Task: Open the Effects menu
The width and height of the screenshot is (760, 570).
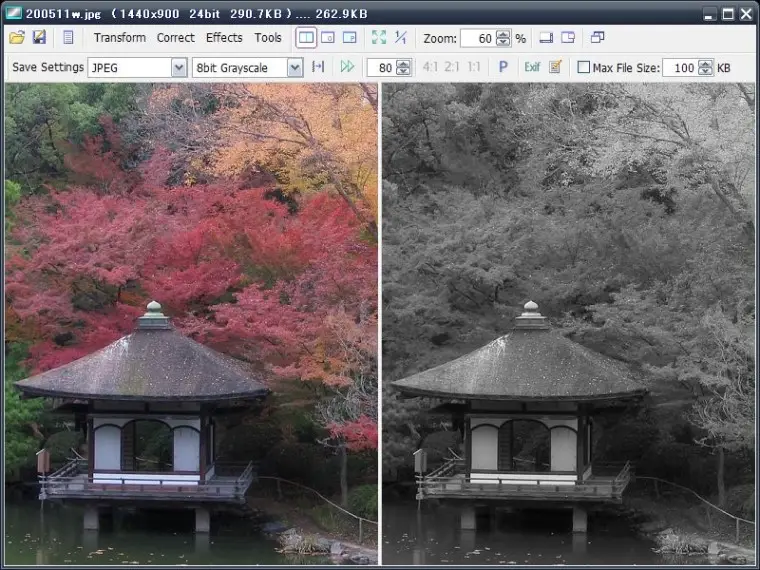Action: (224, 37)
